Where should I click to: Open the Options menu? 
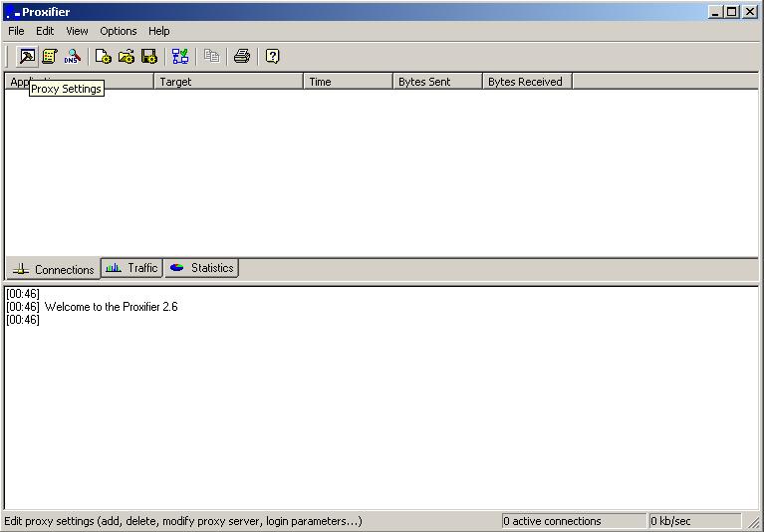coord(119,31)
